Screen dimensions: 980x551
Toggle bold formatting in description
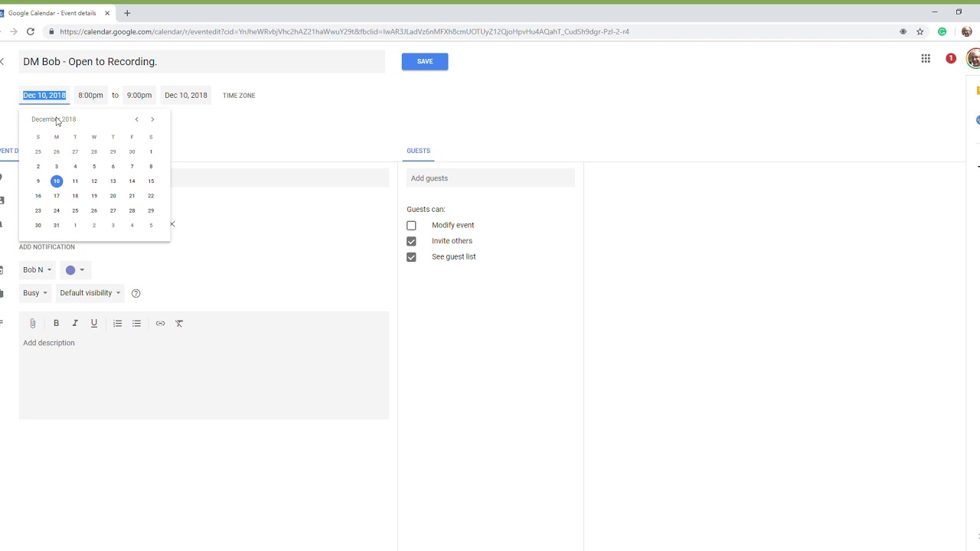tap(56, 324)
